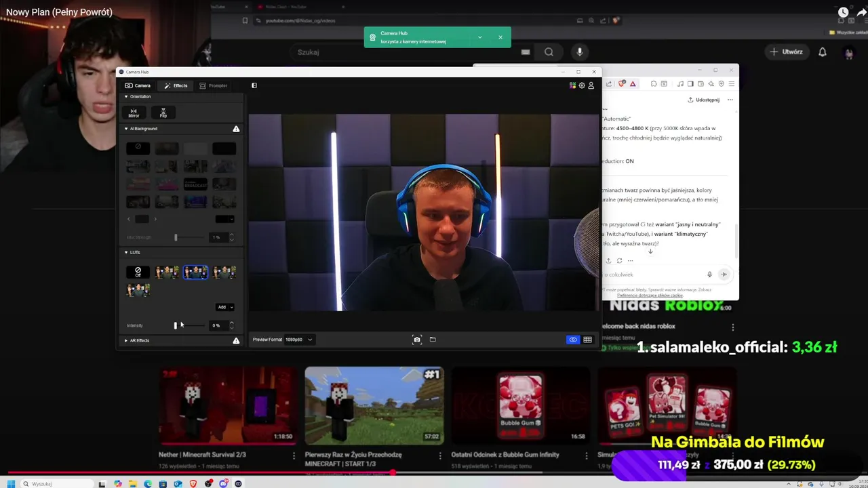
Task: Open the Preview Format 1080p60 dropdown
Action: pyautogui.click(x=299, y=340)
